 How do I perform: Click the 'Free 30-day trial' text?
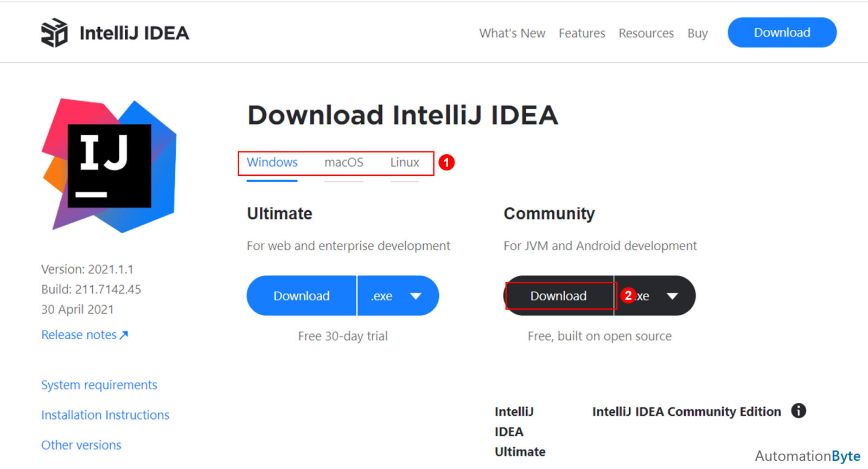pos(343,336)
